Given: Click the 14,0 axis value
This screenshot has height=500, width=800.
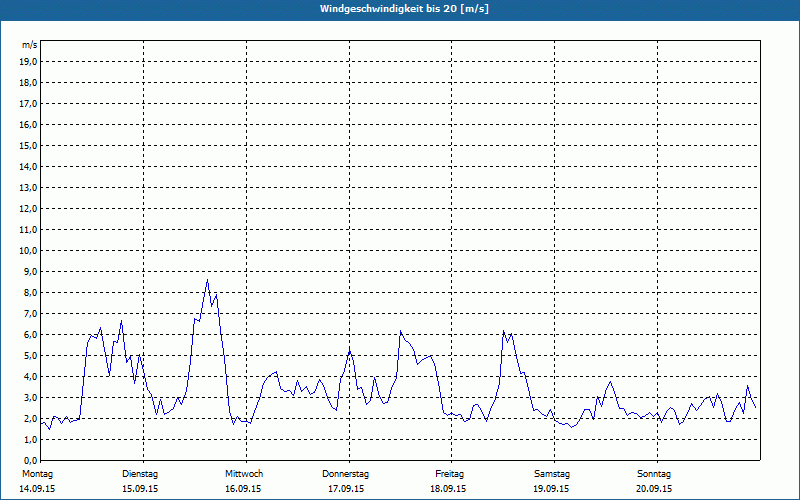Looking at the screenshot, I should click(28, 166).
